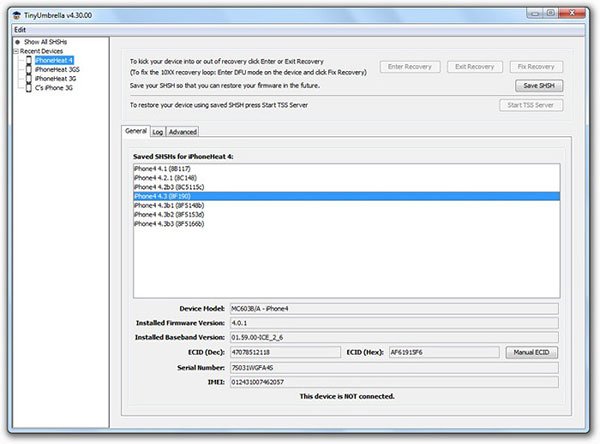Image resolution: width=600 pixels, height=444 pixels.
Task: Select the General tab
Action: coord(135,131)
